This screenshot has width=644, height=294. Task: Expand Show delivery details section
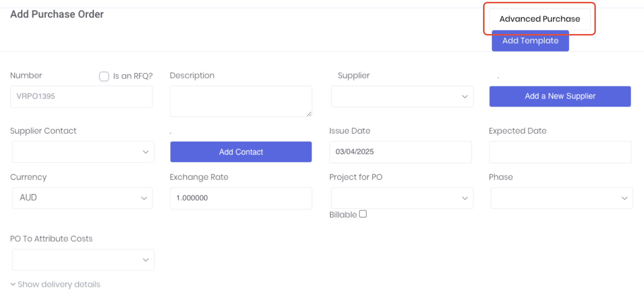pos(59,284)
